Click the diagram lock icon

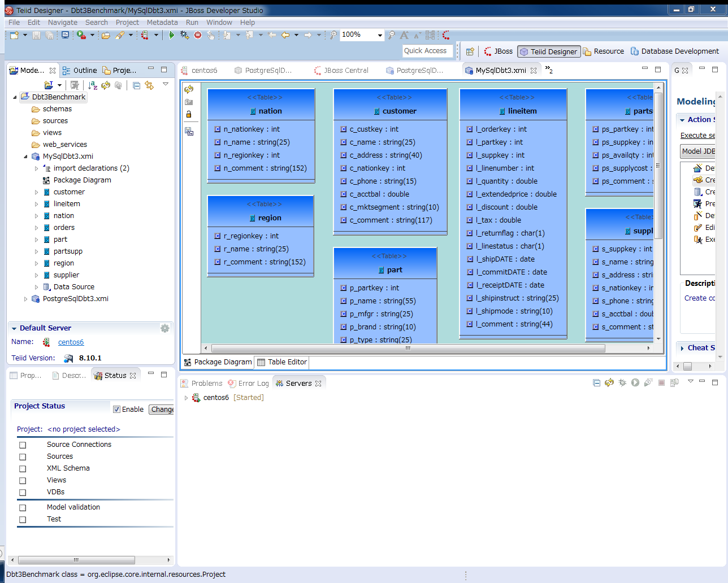pos(189,114)
